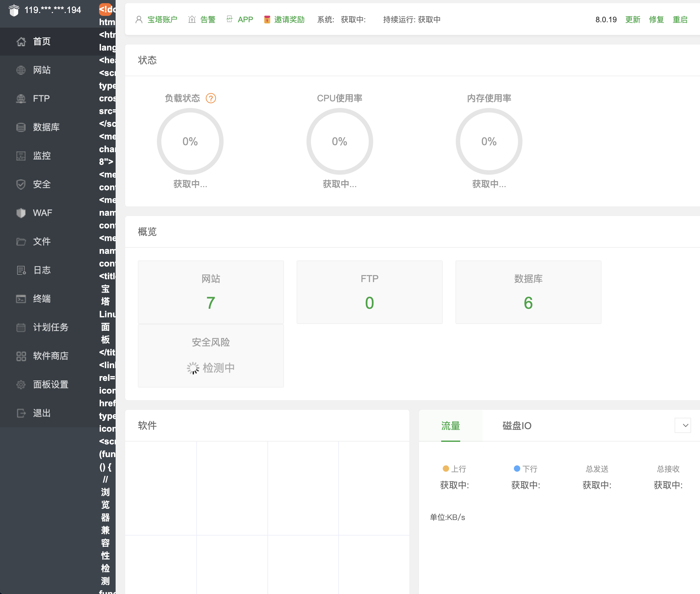Click the alarm icon beside 告警

tap(192, 19)
